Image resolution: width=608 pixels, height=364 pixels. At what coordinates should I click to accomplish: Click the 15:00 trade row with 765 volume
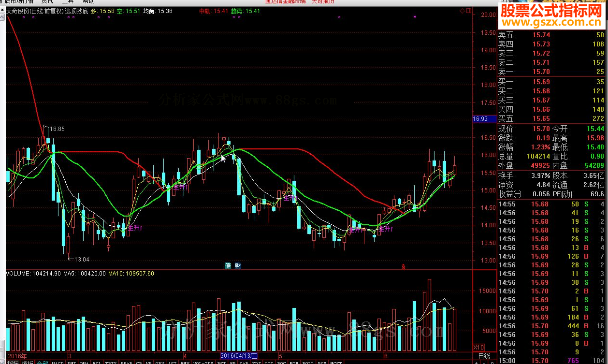551,361
